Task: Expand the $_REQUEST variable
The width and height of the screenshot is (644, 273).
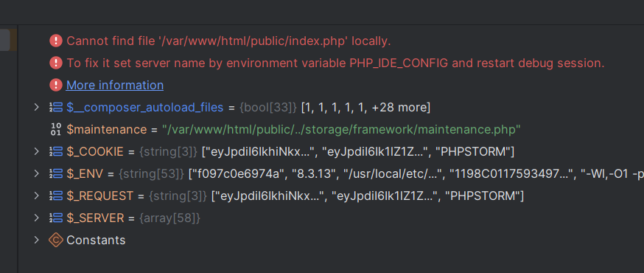Action: pos(37,196)
